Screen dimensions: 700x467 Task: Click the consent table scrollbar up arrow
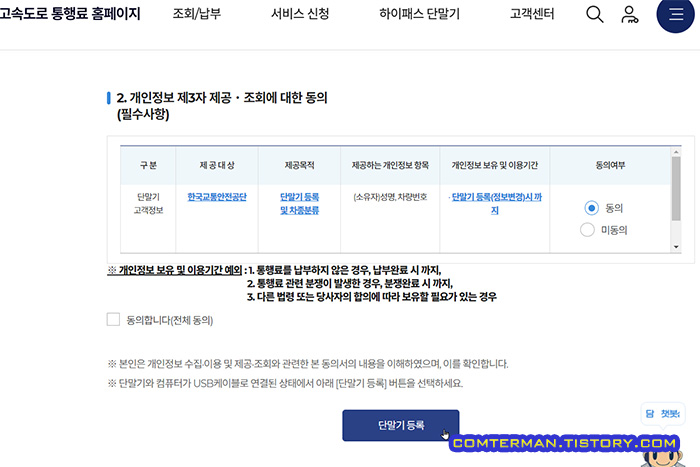click(x=676, y=152)
